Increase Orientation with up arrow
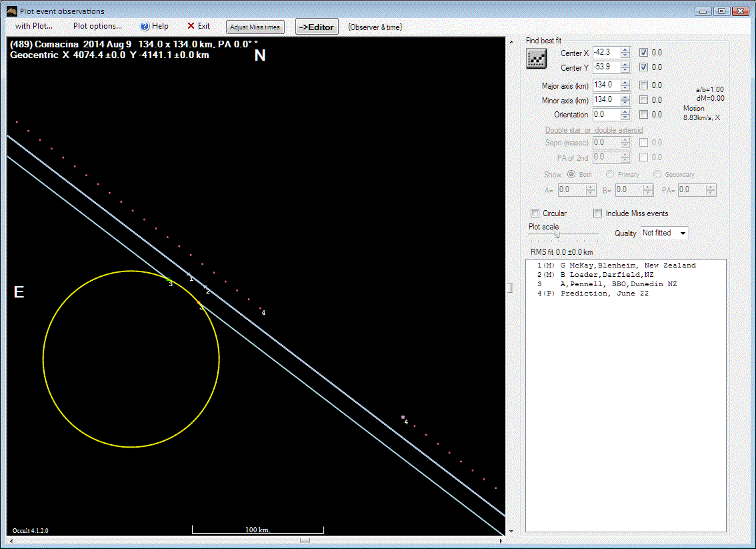This screenshot has width=756, height=549. click(625, 112)
